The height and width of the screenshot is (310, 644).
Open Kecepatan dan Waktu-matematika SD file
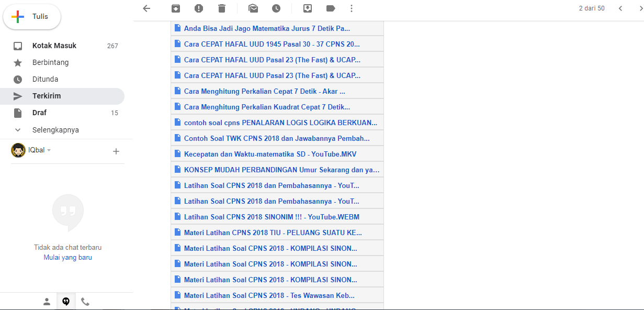pos(277,154)
